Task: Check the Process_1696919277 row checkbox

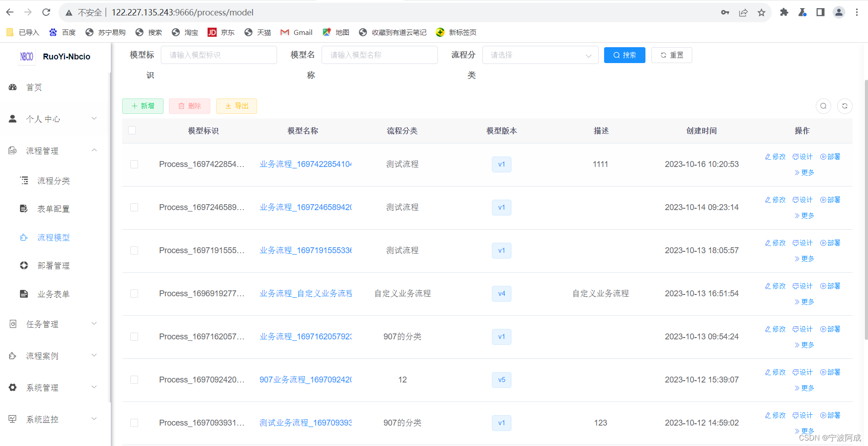Action: point(134,294)
